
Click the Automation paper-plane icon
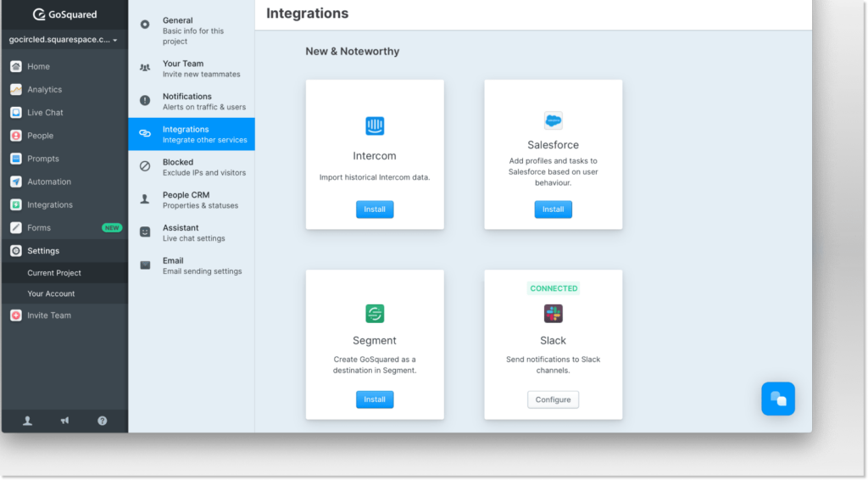[x=16, y=181]
